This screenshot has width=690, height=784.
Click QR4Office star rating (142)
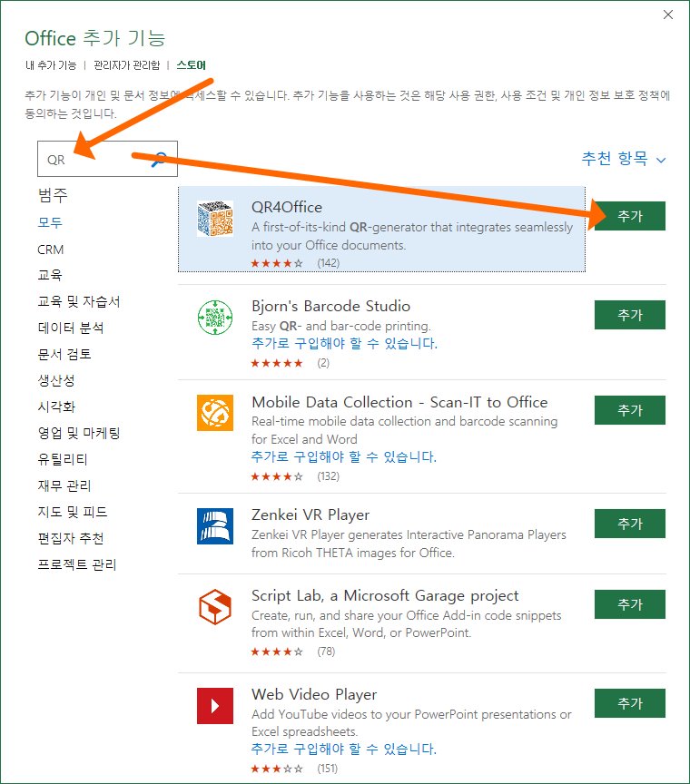(x=295, y=263)
